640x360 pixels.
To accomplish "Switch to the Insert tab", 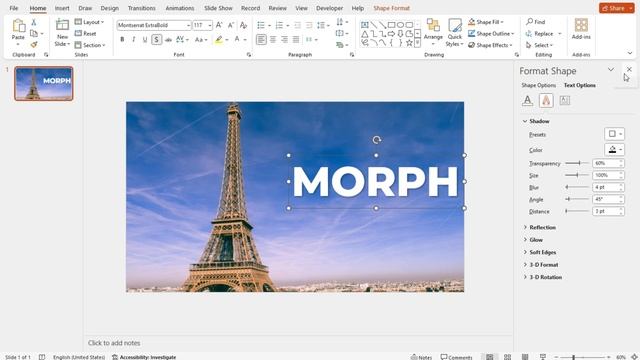I will pyautogui.click(x=62, y=8).
